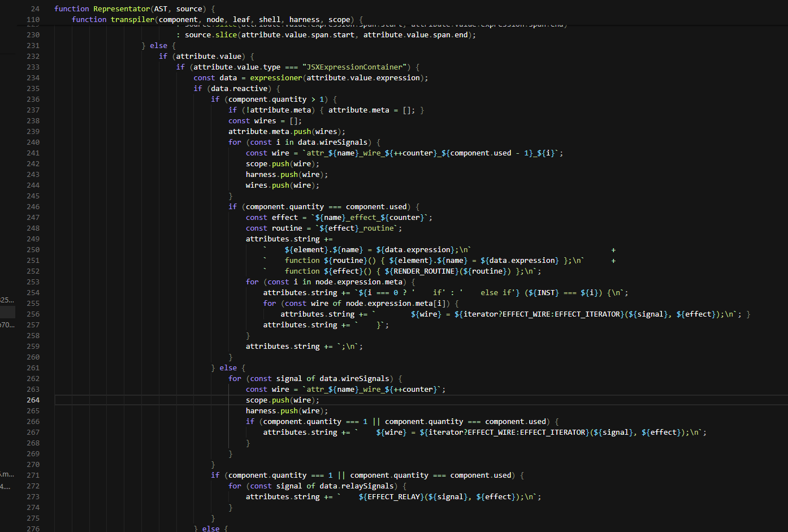This screenshot has width=788, height=532.
Task: Click 'node.expression.meta' on line 253
Action: [360, 282]
